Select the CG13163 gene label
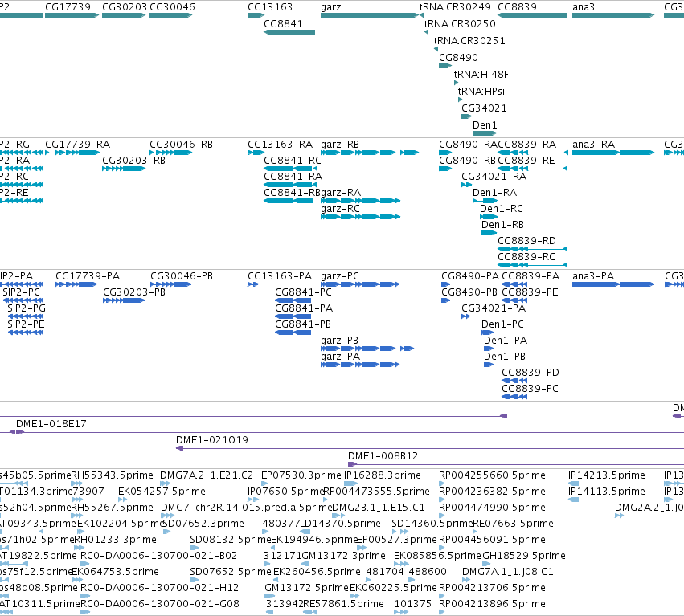The width and height of the screenshot is (684, 616). 270,7
